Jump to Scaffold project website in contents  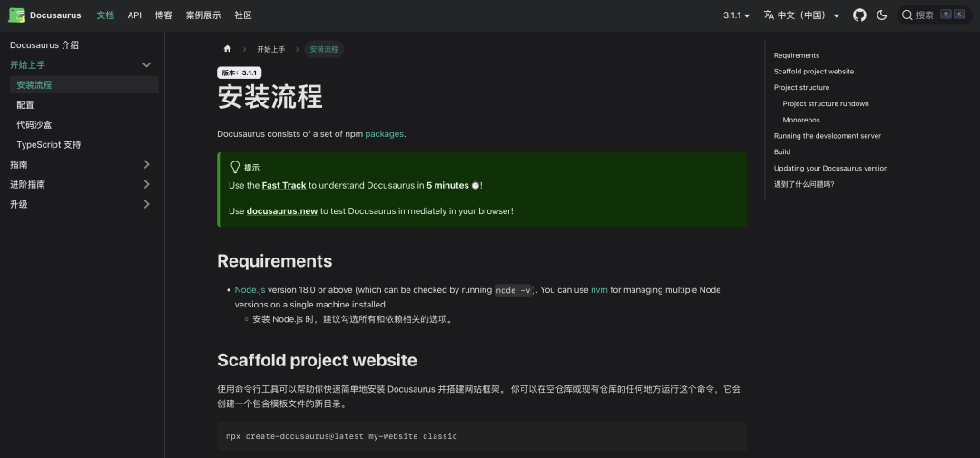[x=814, y=72]
